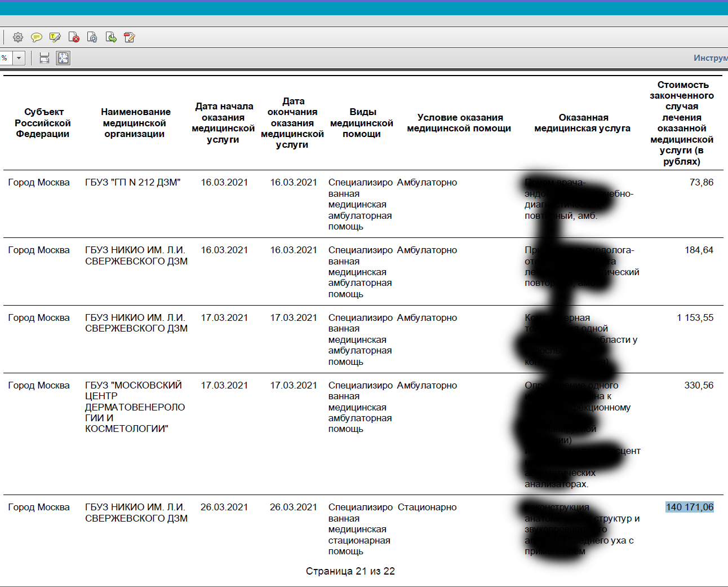This screenshot has height=587, width=728.
Task: Click the organization ГБУЗ "ГП N 212 ДЗМ"
Action: pyautogui.click(x=133, y=183)
